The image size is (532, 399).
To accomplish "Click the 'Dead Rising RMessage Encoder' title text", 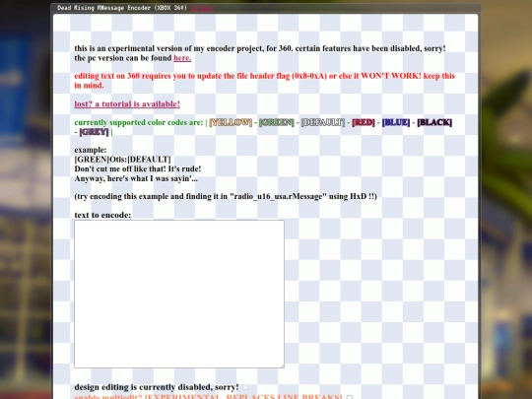I will 122,8.
